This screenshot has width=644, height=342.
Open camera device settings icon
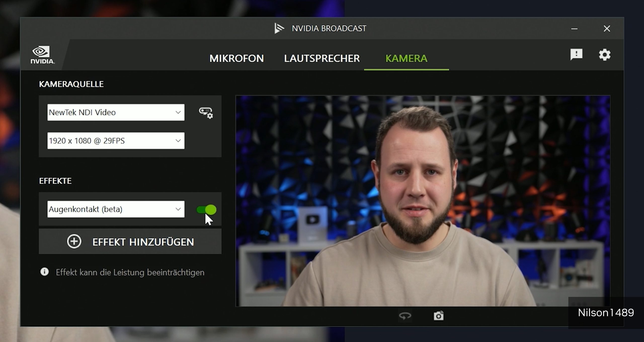point(206,113)
